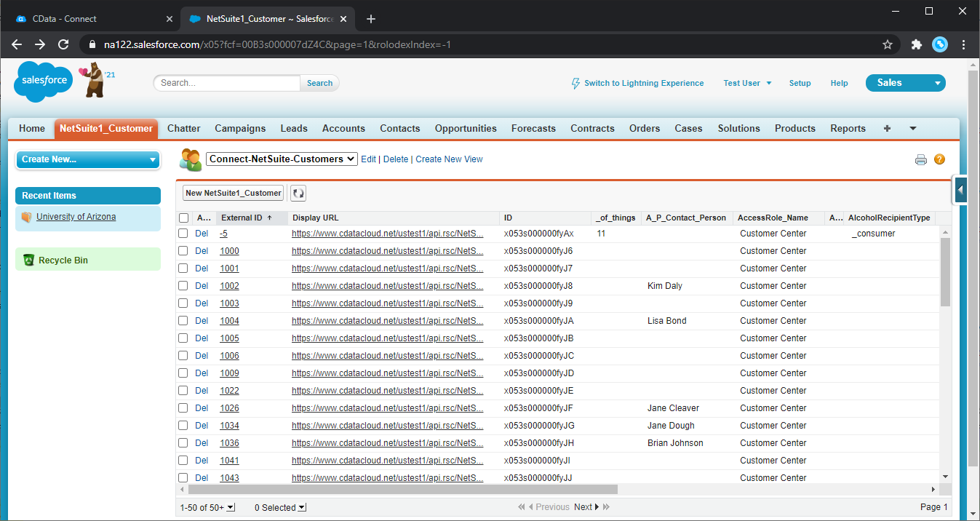Image resolution: width=980 pixels, height=521 pixels.
Task: Click the University of Arizona folder icon
Action: (27, 217)
